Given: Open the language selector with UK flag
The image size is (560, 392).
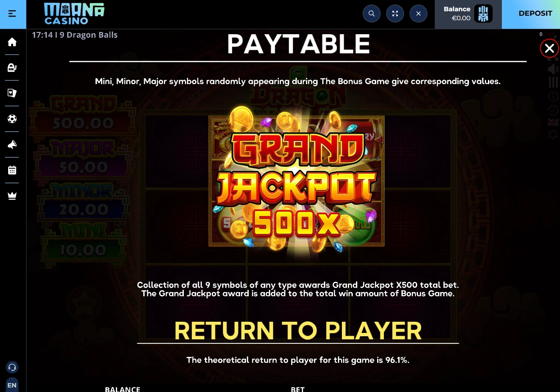Looking at the screenshot, I should [553, 122].
